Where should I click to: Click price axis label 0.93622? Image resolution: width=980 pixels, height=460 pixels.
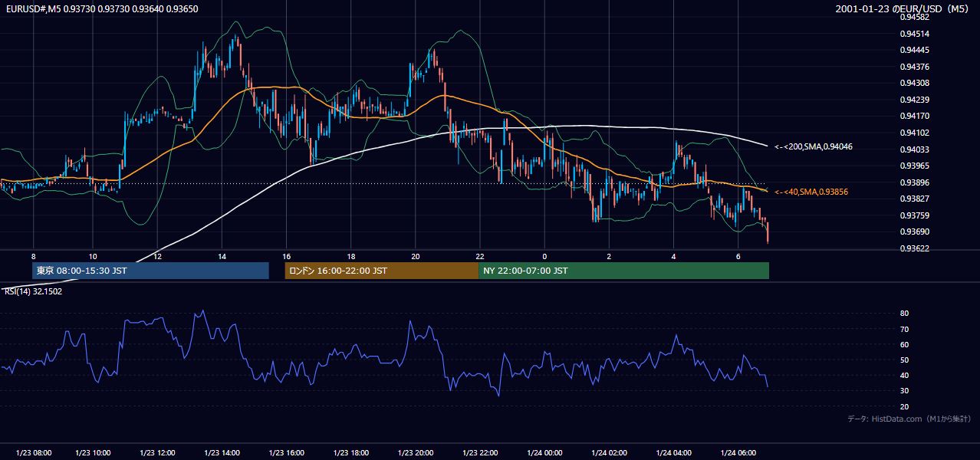coord(915,248)
